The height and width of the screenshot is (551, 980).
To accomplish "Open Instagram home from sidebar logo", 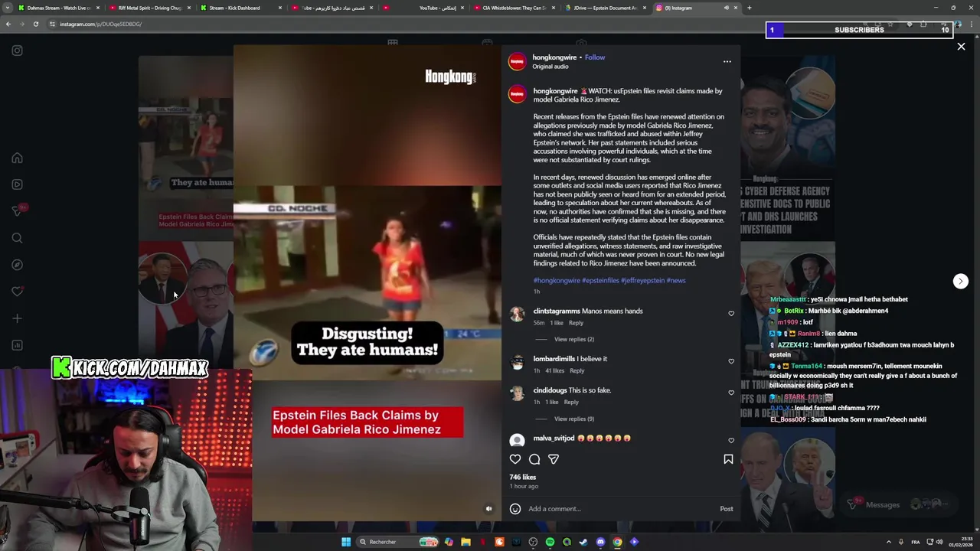I will 17,51.
